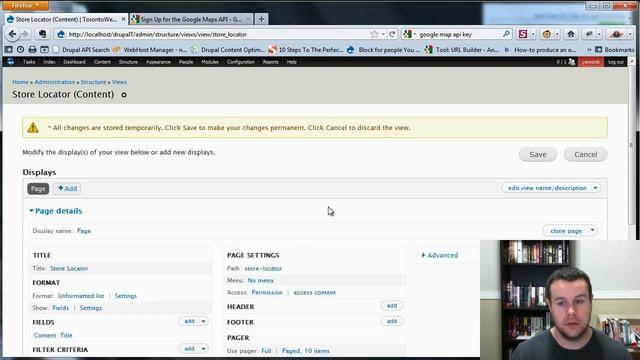Save the view
Image resolution: width=640 pixels, height=360 pixels.
538,154
